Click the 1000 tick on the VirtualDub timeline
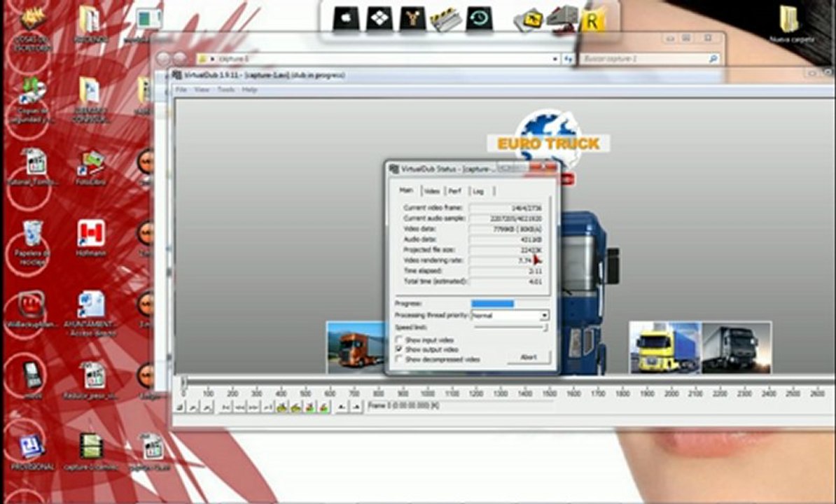This screenshot has height=504, width=836. (x=427, y=393)
